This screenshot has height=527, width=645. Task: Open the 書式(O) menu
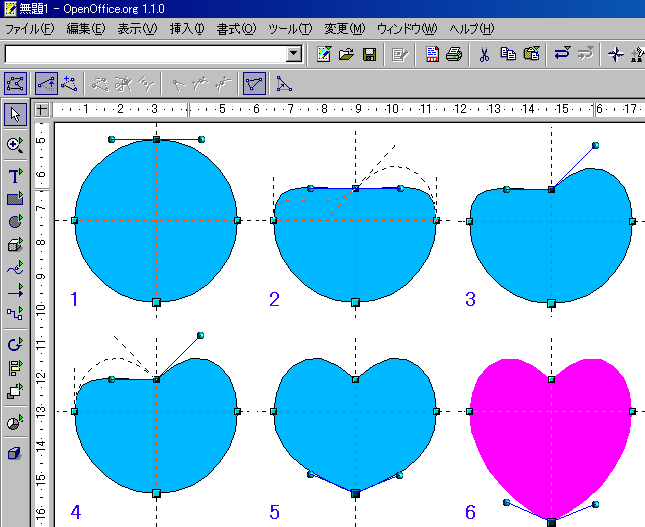[237, 29]
